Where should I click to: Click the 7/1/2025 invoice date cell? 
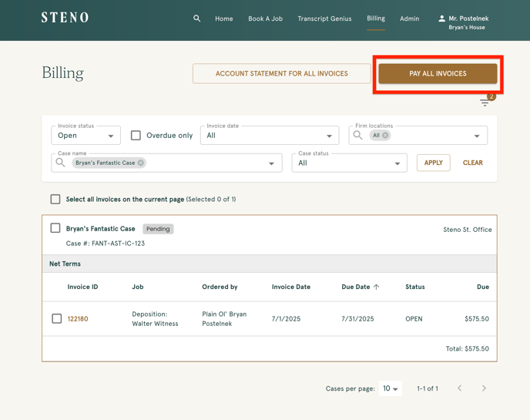[x=286, y=318]
